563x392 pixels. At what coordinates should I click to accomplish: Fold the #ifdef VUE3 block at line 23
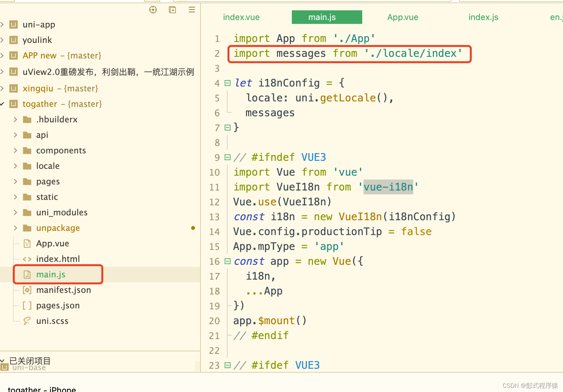coord(228,366)
